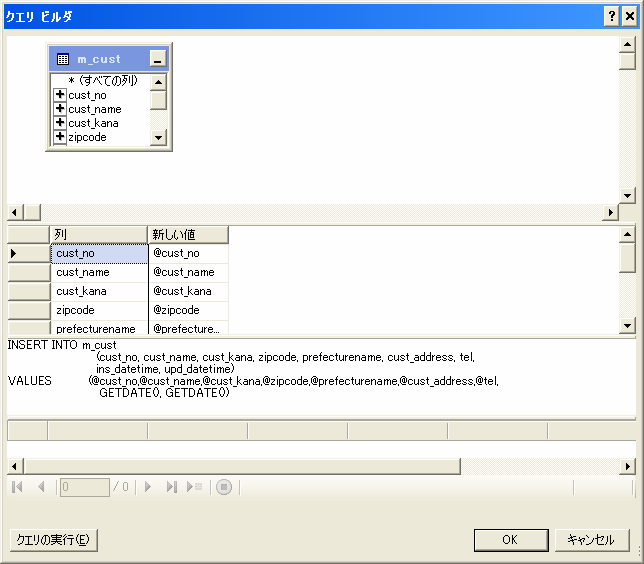The image size is (644, 564).
Task: Toggle the zipcode column marker
Action: (61, 137)
